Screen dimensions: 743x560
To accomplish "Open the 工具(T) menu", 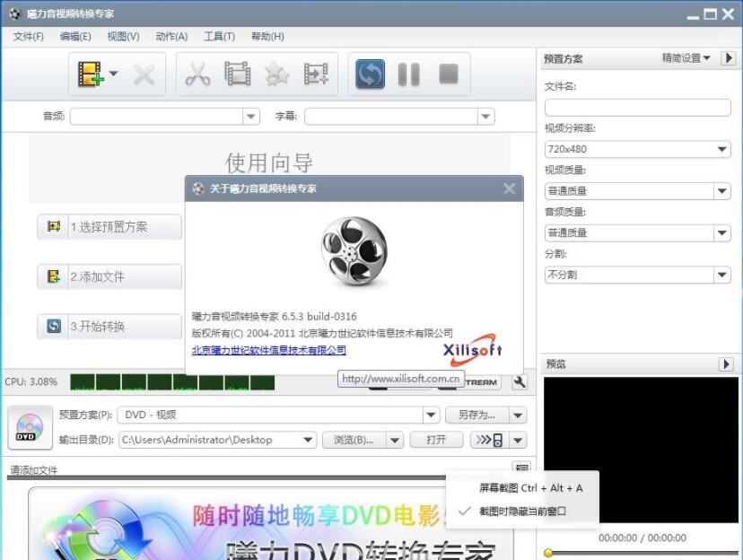I will tap(219, 37).
